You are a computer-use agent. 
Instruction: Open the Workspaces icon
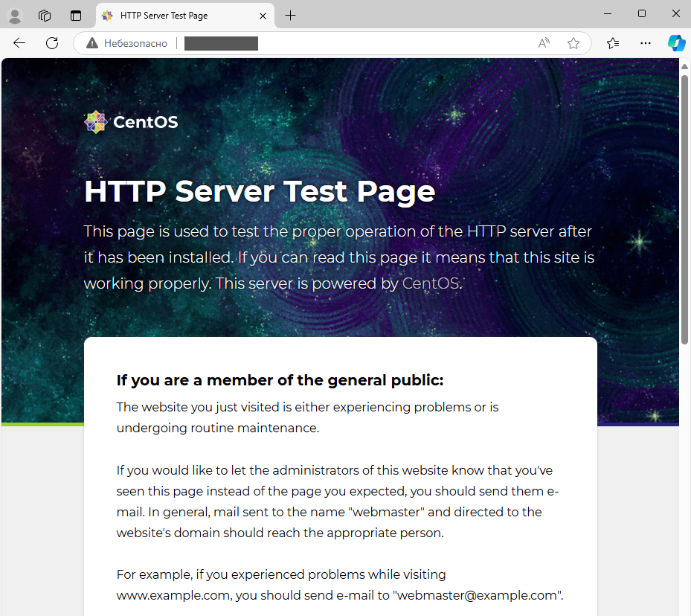click(45, 16)
